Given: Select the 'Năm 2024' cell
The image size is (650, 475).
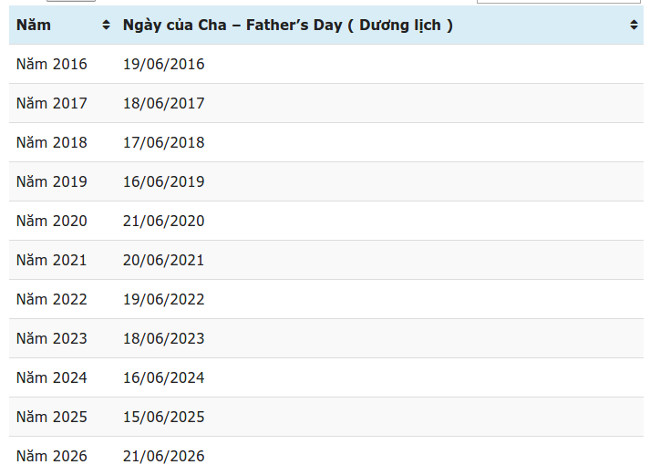Looking at the screenshot, I should 52,377.
